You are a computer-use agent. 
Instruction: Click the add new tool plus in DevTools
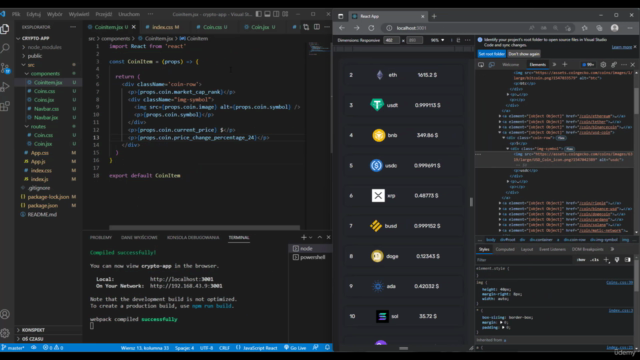point(564,64)
